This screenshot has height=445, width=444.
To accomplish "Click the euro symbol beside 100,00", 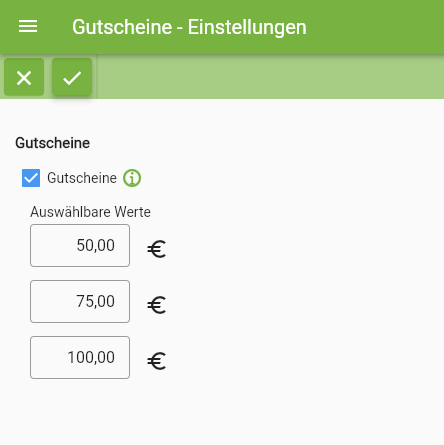I will [157, 361].
